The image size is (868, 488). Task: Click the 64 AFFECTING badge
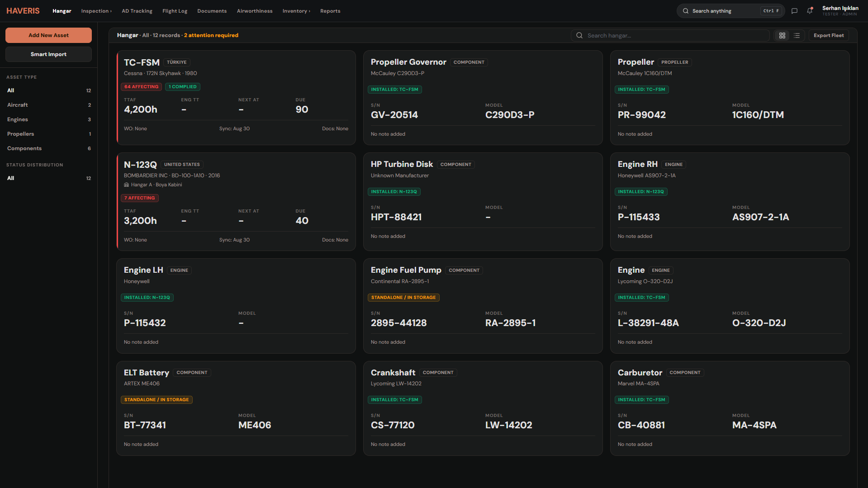point(141,87)
